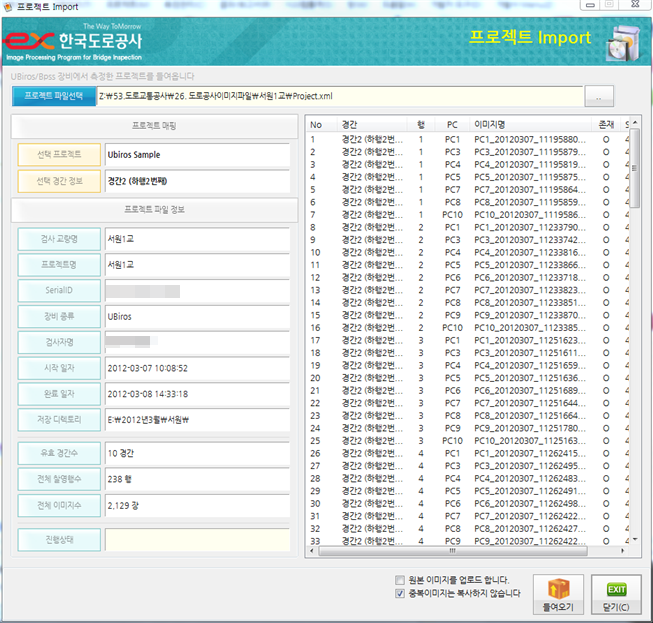Screen dimensions: 653x623
Task: Click the 10 경간 valid span count
Action: pos(197,453)
